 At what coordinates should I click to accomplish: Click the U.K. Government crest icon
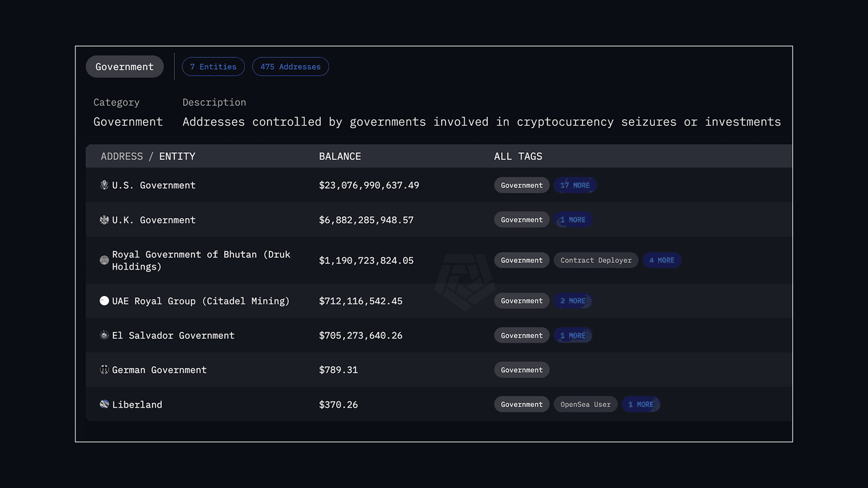coord(104,220)
